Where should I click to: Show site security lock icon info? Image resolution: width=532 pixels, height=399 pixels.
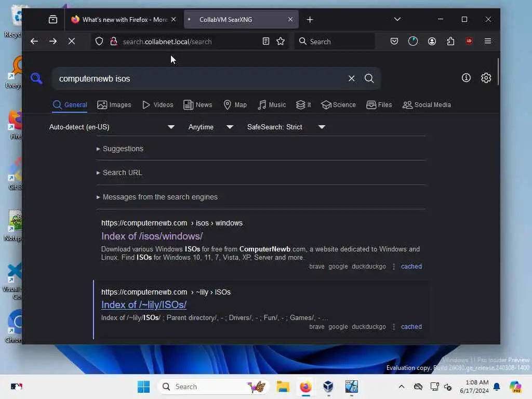(x=114, y=42)
